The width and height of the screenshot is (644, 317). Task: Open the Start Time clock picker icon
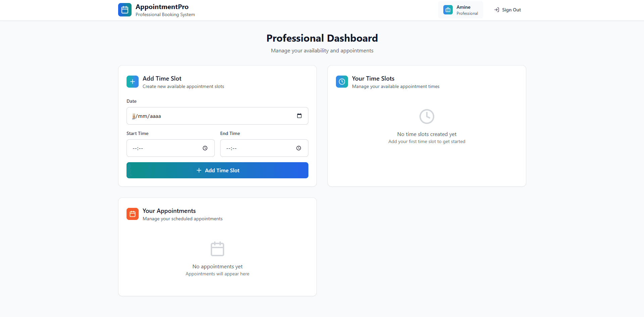click(205, 148)
